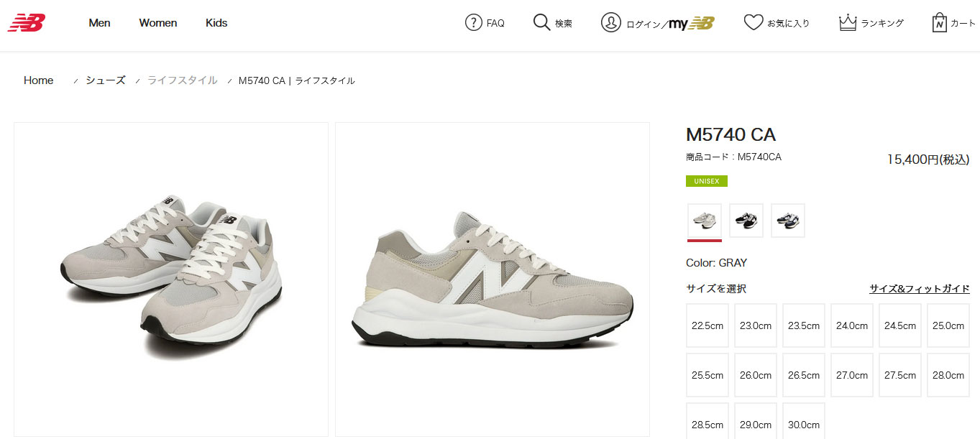
Task: Open the shopping cart bag icon
Action: (939, 23)
